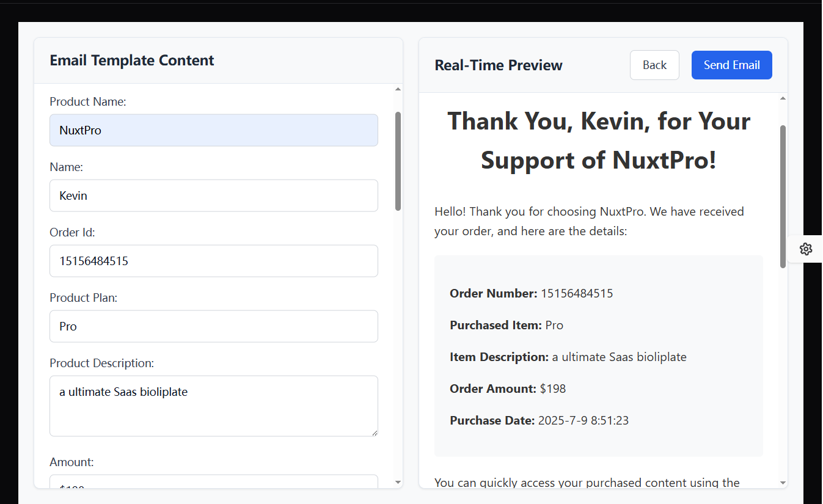Click the Send Email button
Screen dimensions: 823x504
click(731, 65)
